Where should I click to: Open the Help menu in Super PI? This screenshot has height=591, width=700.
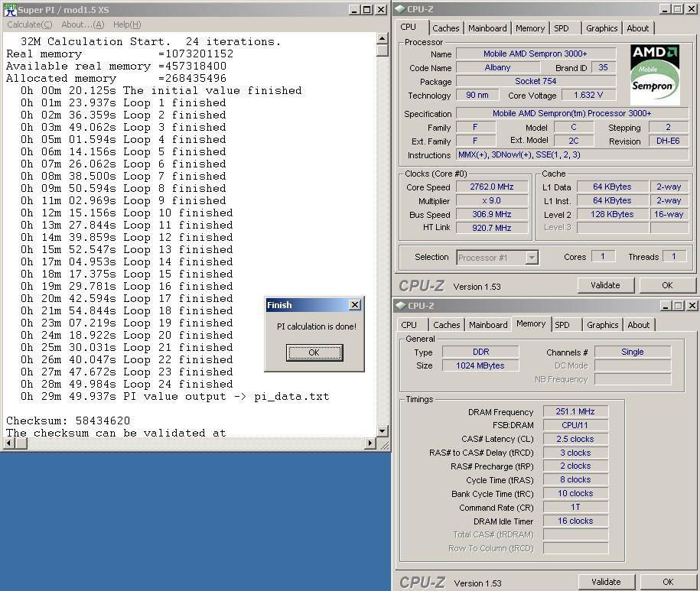127,24
